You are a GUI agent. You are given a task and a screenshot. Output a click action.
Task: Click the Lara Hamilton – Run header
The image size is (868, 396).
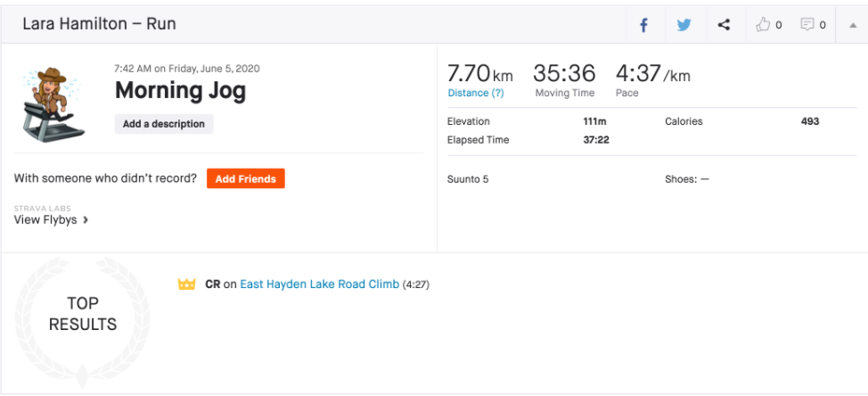[x=99, y=24]
